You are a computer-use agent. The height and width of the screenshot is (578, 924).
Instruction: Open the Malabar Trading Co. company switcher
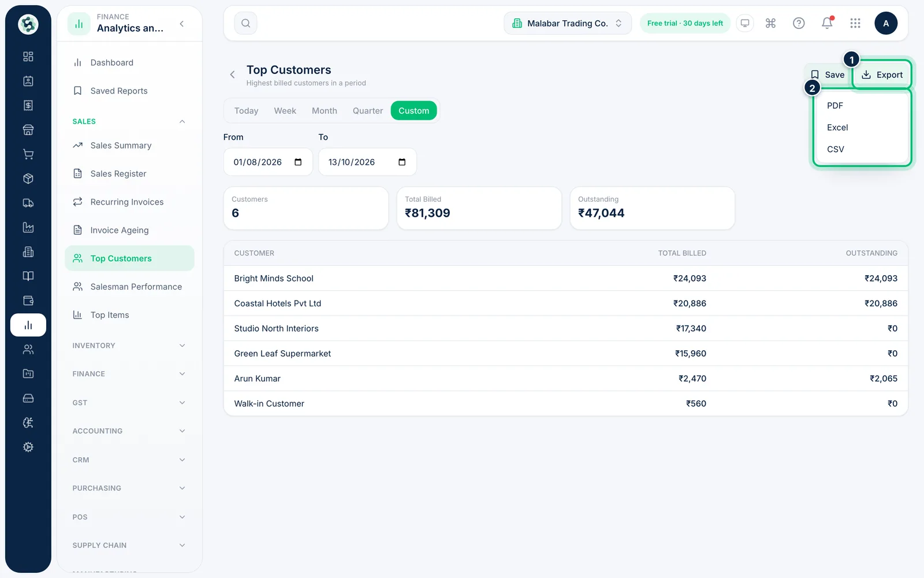click(x=567, y=23)
